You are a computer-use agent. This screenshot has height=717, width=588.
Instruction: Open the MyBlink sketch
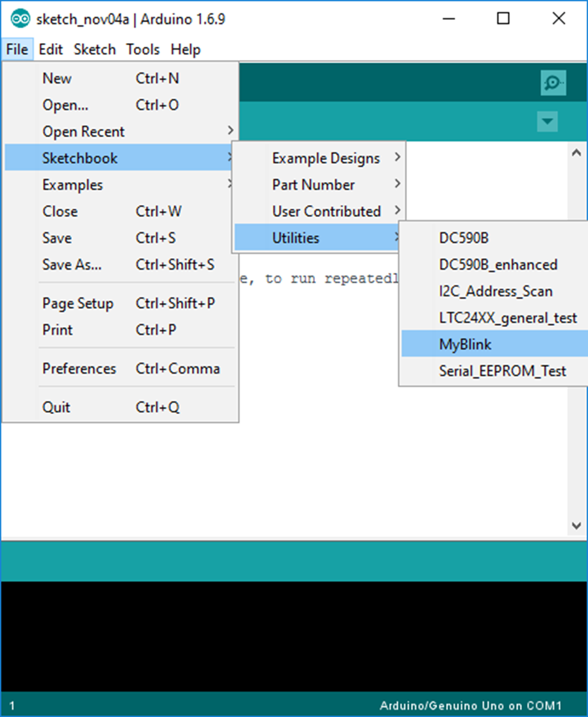[x=494, y=344]
